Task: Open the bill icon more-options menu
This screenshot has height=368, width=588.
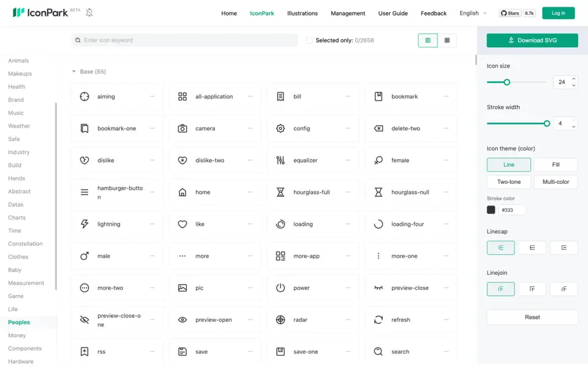Action: pos(349,96)
